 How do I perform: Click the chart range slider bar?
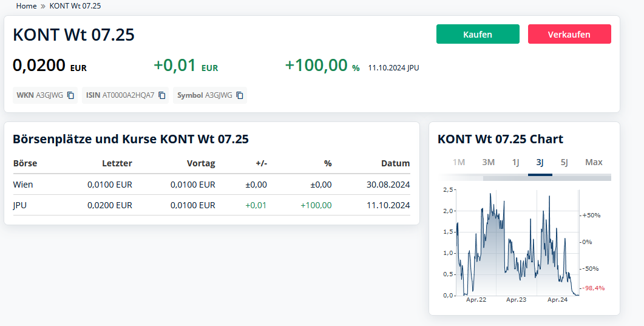(546, 178)
